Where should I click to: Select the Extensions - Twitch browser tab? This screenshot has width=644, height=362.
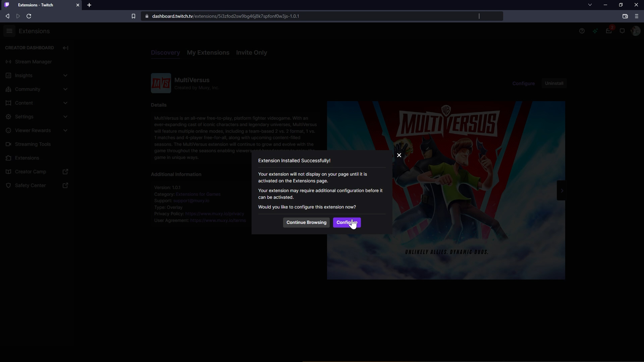41,5
